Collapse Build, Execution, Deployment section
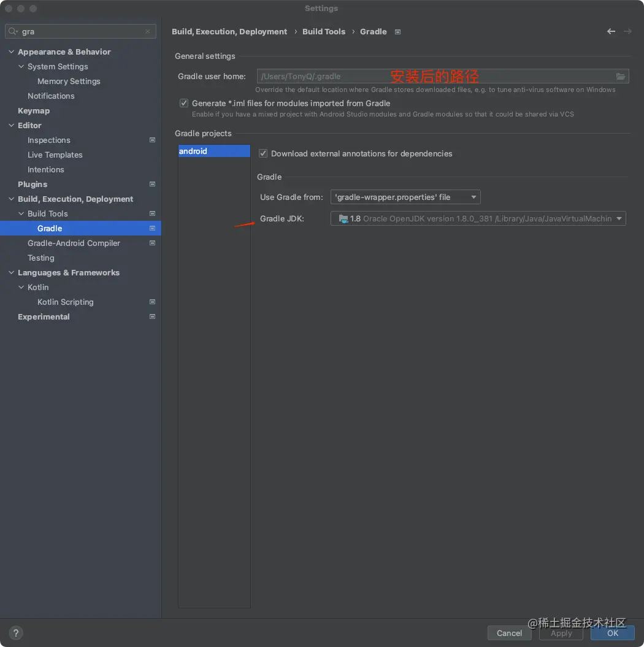The image size is (644, 647). (x=12, y=199)
